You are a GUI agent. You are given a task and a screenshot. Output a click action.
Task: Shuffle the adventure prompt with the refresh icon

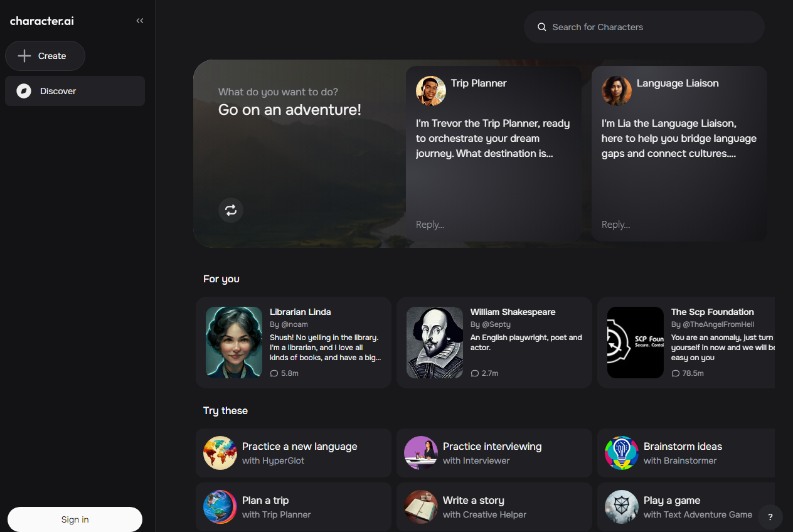click(231, 210)
